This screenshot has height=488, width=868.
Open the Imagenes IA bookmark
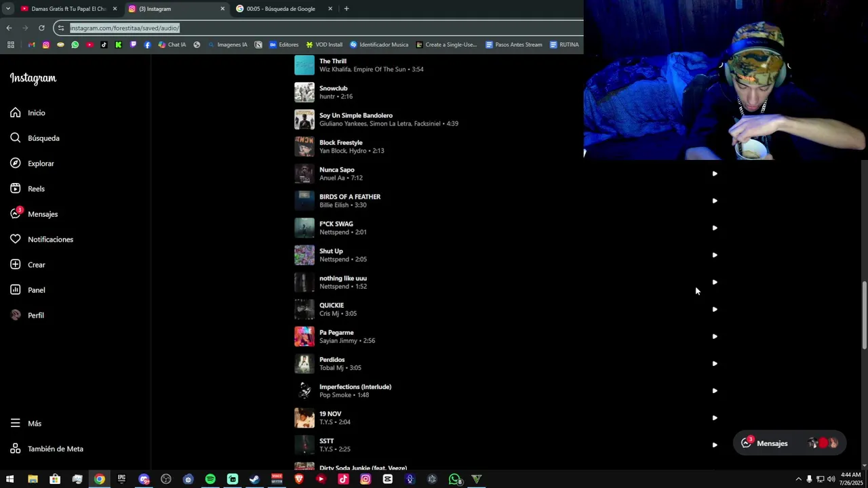tap(227, 45)
